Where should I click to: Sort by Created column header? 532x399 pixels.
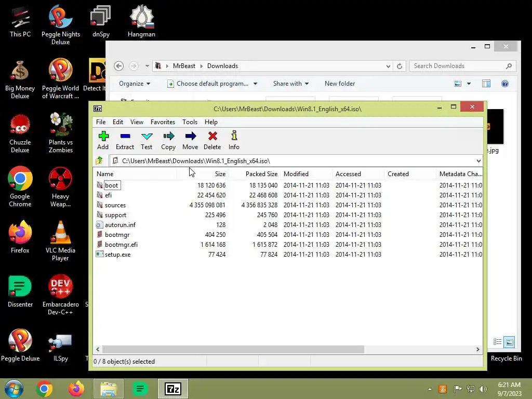pyautogui.click(x=410, y=174)
